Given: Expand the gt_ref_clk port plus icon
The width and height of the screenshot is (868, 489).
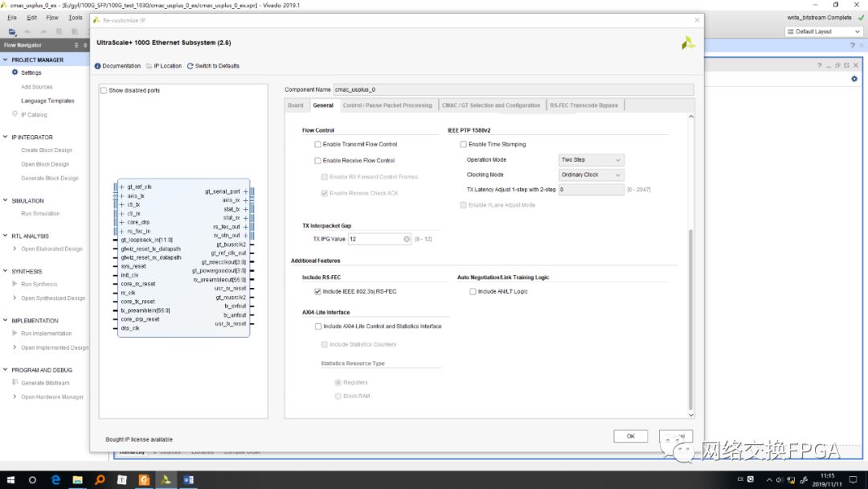Looking at the screenshot, I should pyautogui.click(x=122, y=187).
